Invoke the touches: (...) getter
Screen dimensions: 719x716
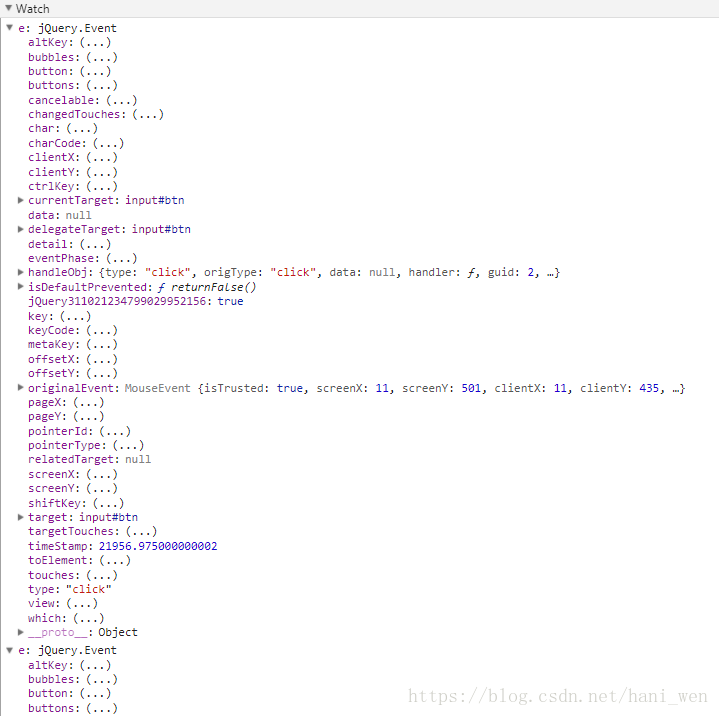point(102,575)
